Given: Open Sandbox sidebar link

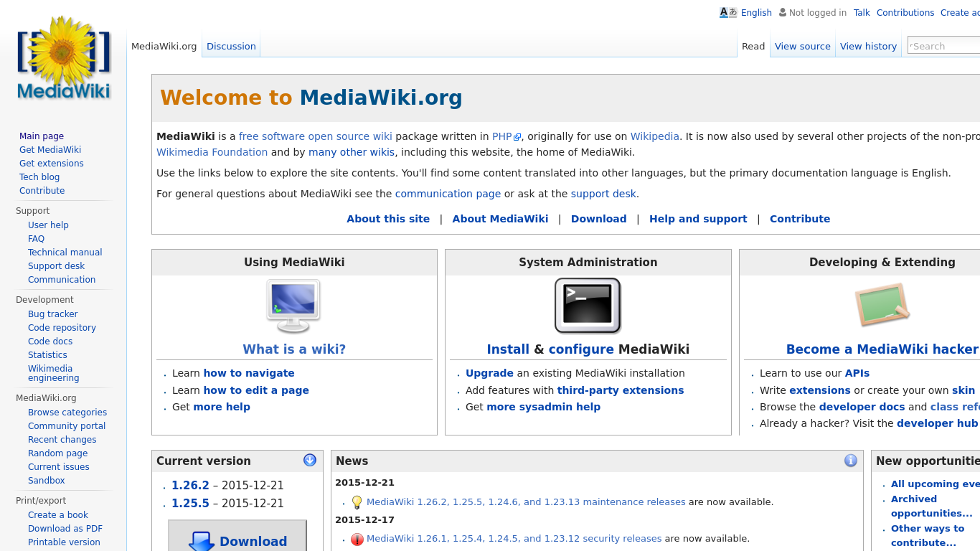Looking at the screenshot, I should [x=47, y=481].
